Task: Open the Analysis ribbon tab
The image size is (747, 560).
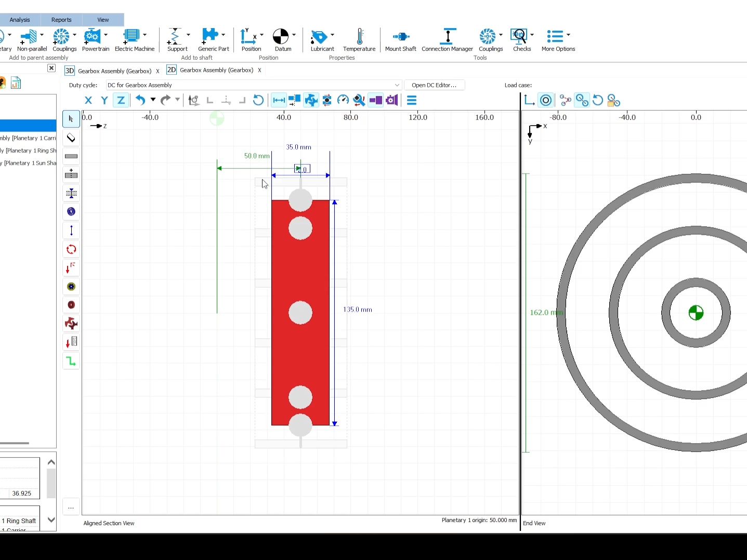Action: [20, 20]
